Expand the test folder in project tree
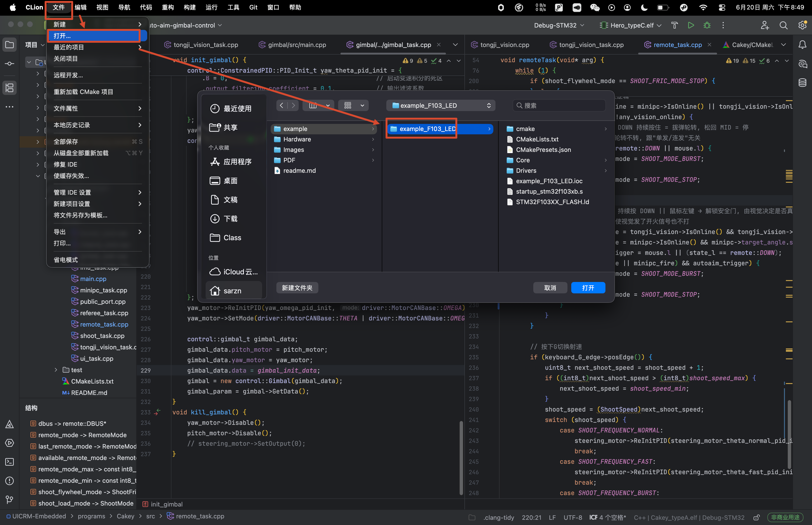 click(56, 370)
